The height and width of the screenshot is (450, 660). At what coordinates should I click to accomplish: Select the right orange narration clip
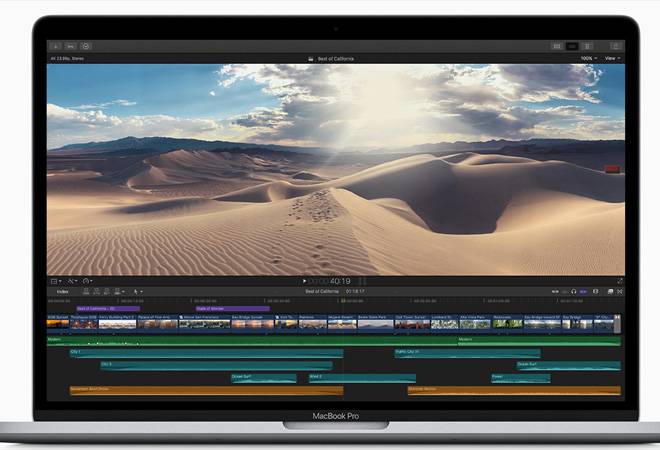(514, 391)
